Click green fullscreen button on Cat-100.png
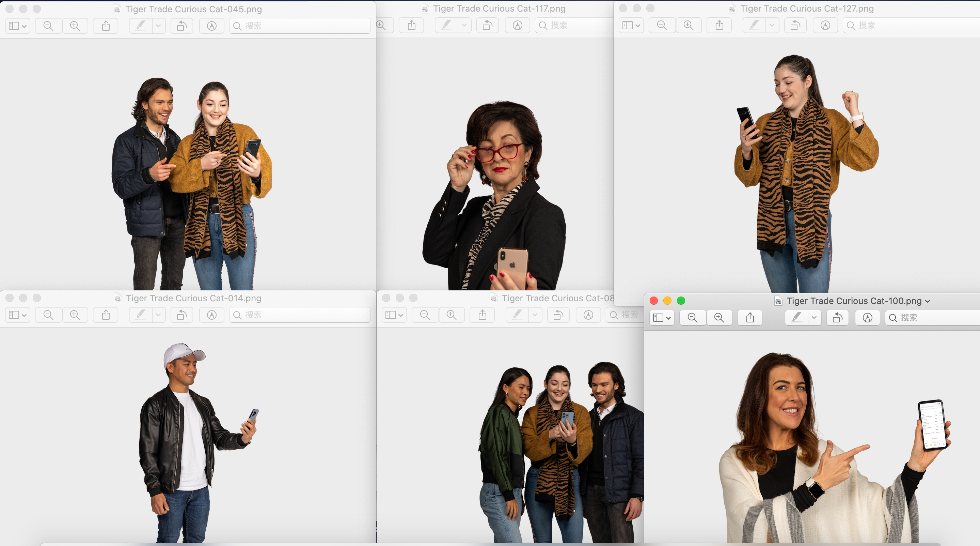 point(681,301)
